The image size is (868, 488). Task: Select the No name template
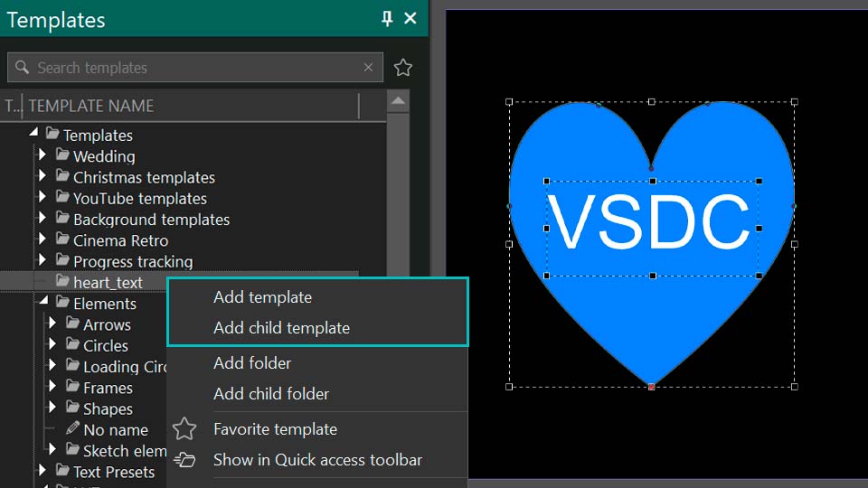116,430
